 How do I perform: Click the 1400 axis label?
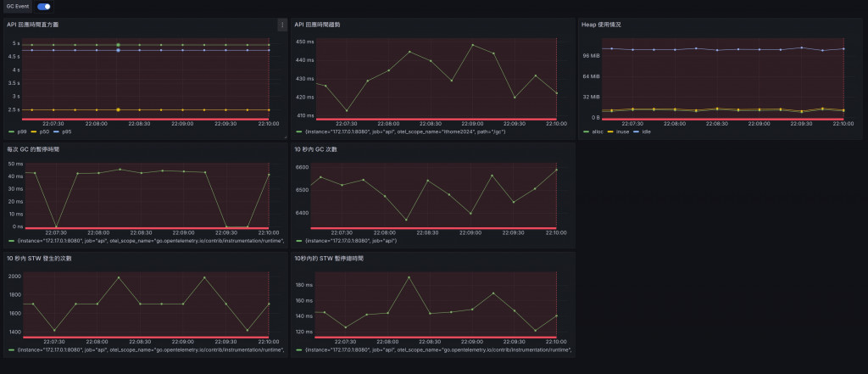tap(15, 332)
